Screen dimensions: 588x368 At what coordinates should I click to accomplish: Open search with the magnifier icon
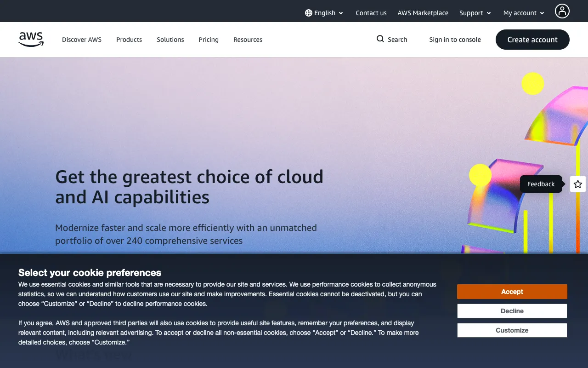(380, 39)
